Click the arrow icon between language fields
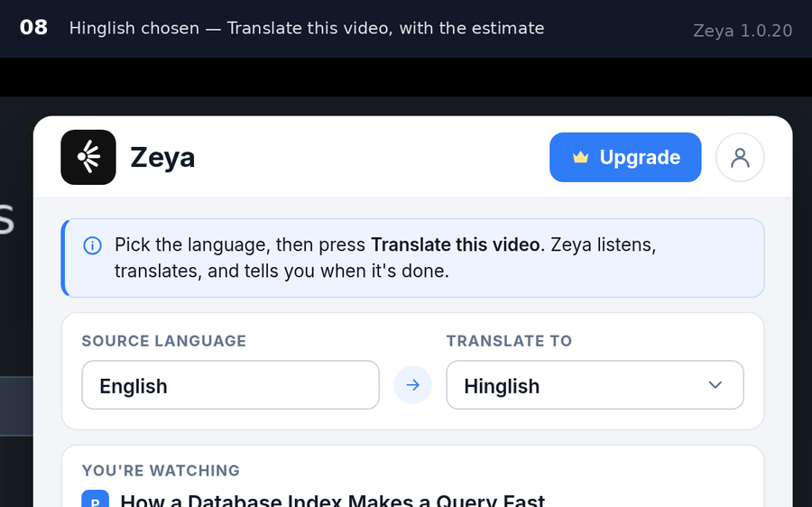The height and width of the screenshot is (507, 812). [x=412, y=385]
